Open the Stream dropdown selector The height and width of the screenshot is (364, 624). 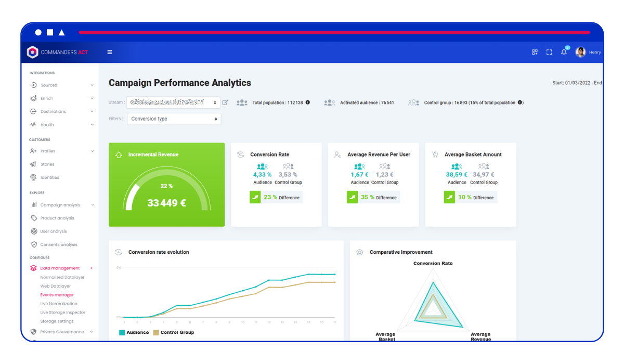pyautogui.click(x=174, y=103)
